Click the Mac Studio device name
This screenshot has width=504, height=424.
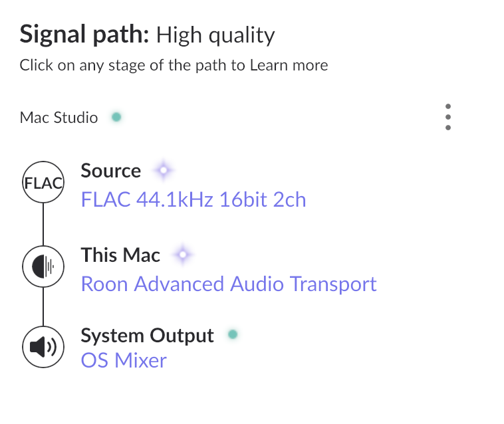click(59, 118)
